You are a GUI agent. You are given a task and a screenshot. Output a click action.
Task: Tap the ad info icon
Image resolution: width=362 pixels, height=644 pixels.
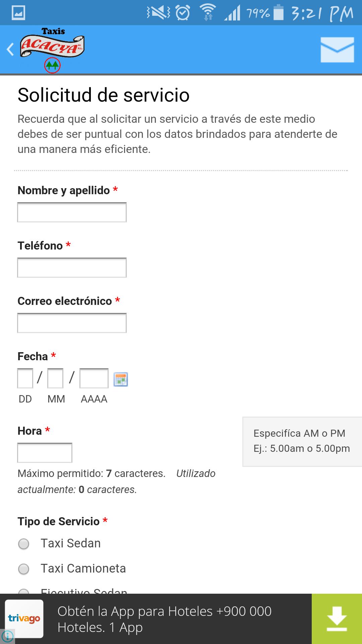click(x=7, y=636)
